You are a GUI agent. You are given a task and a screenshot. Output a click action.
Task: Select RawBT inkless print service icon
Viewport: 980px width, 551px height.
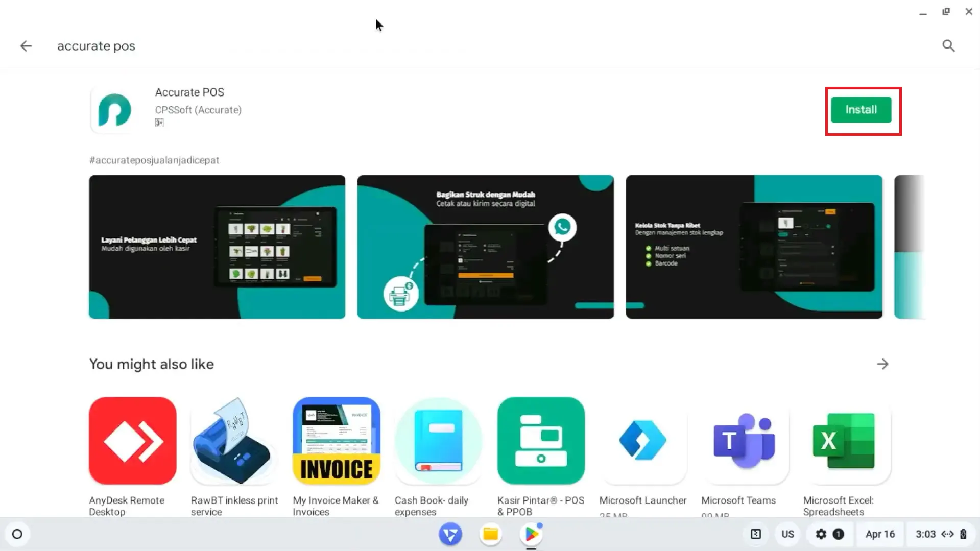[x=234, y=440]
